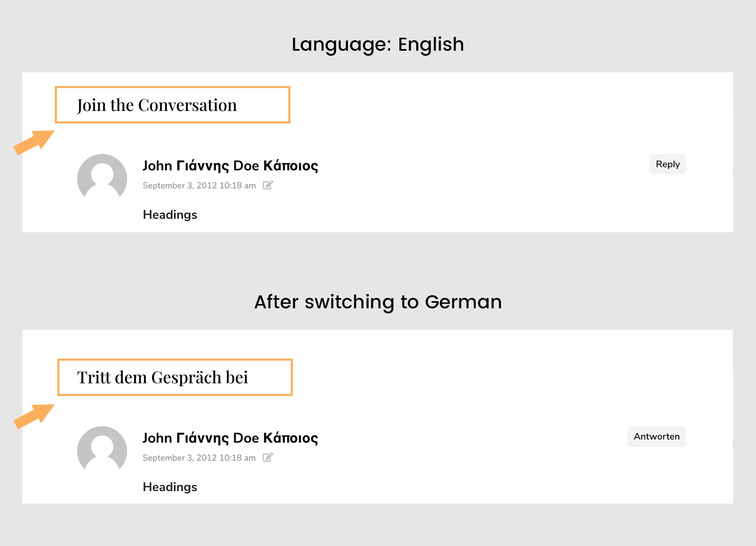Screen dimensions: 756x546
Task: Select the 'Join the Conversation' heading
Action: pos(157,106)
